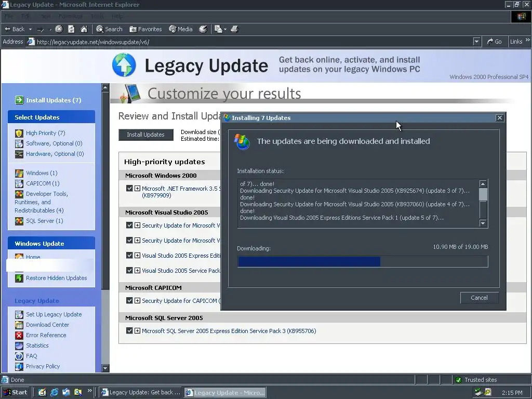Expand the Links toolbar chevron
The width and height of the screenshot is (532, 399).
point(528,40)
